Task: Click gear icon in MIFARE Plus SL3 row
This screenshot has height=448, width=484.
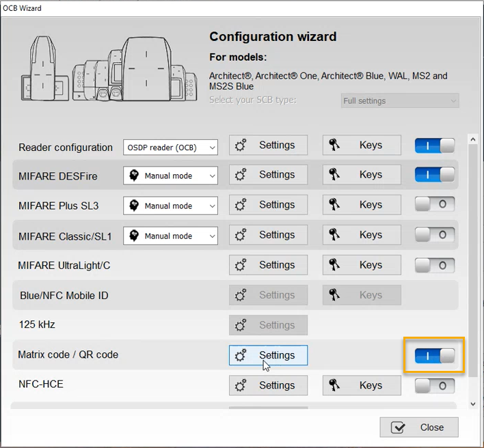Action: coord(241,205)
